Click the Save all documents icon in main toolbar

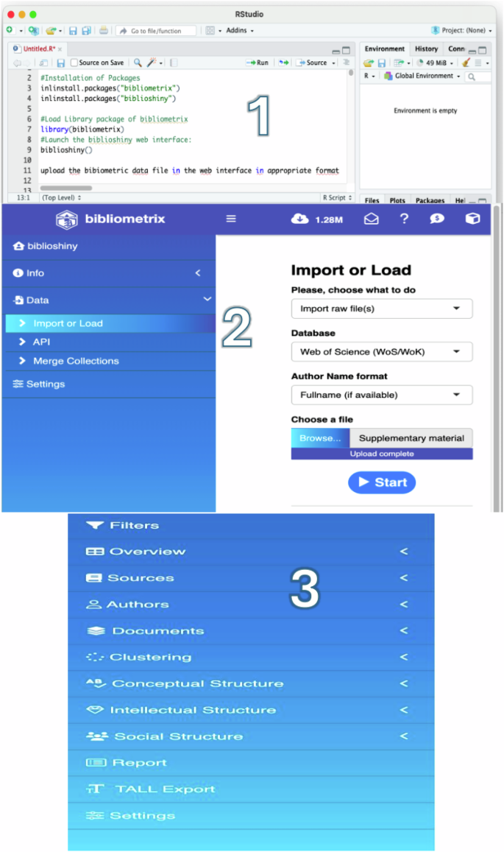point(86,31)
